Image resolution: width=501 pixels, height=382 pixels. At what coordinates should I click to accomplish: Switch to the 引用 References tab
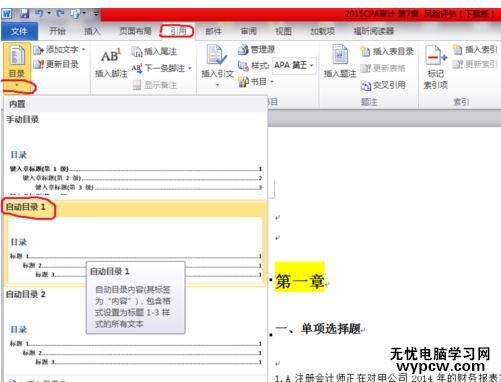coord(178,31)
